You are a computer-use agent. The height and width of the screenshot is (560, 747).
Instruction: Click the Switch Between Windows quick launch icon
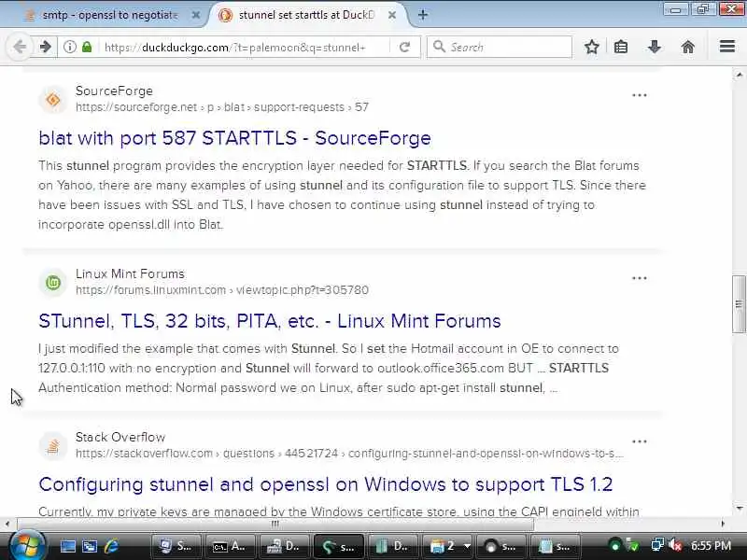coord(90,546)
